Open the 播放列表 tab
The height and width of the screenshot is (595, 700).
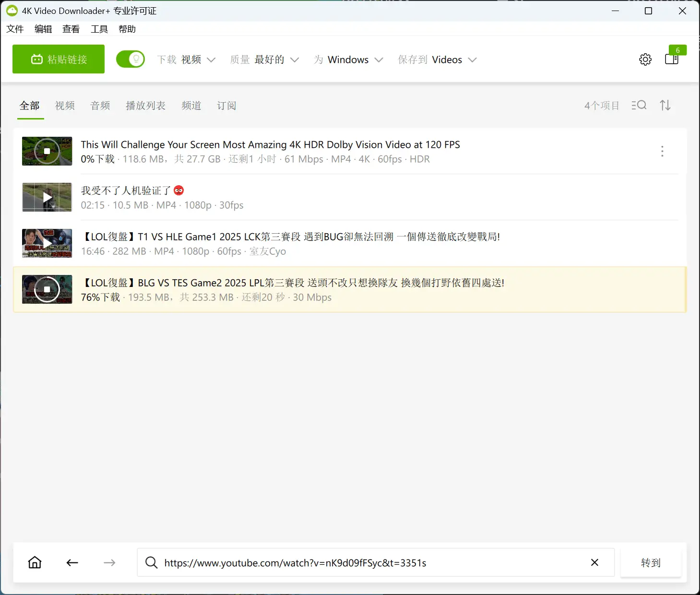click(x=146, y=106)
